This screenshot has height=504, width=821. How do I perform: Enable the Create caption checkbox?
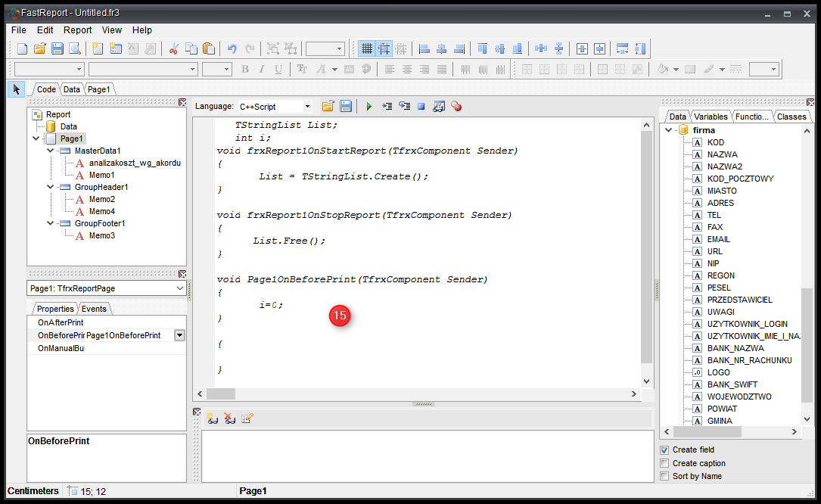click(x=664, y=463)
